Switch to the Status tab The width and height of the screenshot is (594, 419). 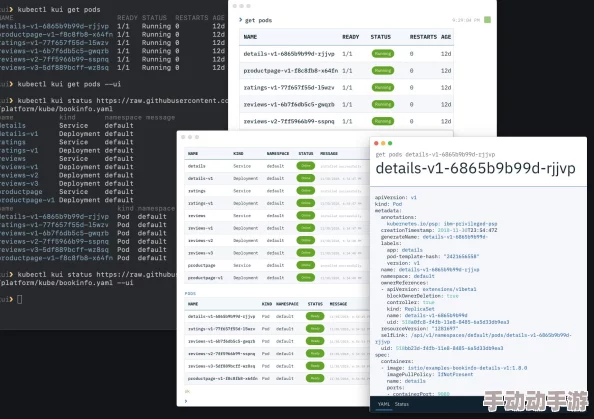[x=402, y=404]
